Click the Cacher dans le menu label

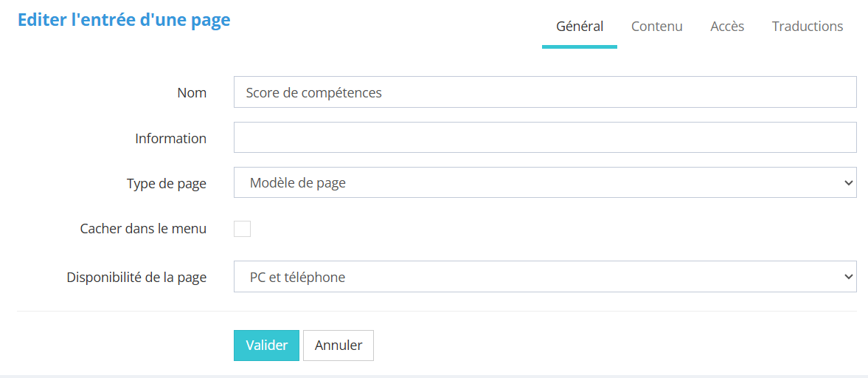click(x=143, y=229)
